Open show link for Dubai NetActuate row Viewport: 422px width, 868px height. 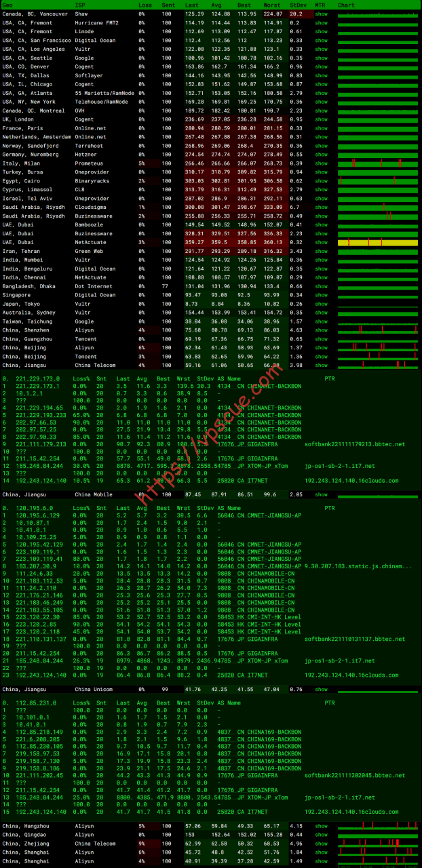point(321,242)
